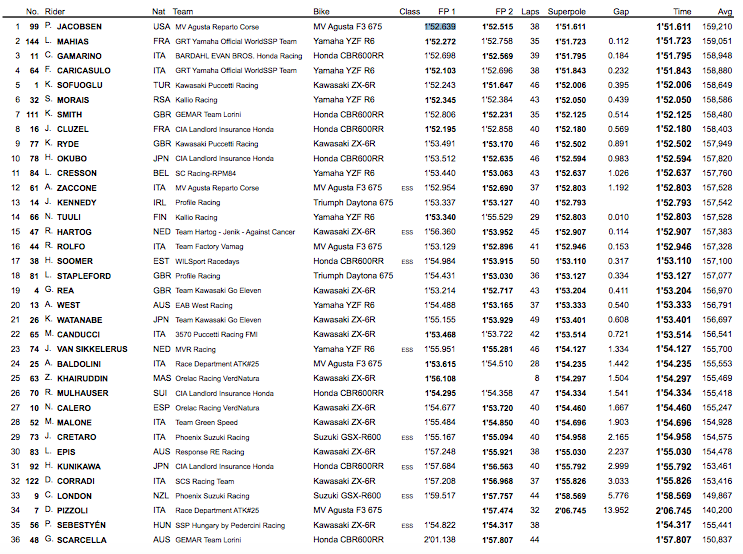Screen dimensions: 743x554
Task: Select rider SCARCELLA
Action: [x=82, y=541]
